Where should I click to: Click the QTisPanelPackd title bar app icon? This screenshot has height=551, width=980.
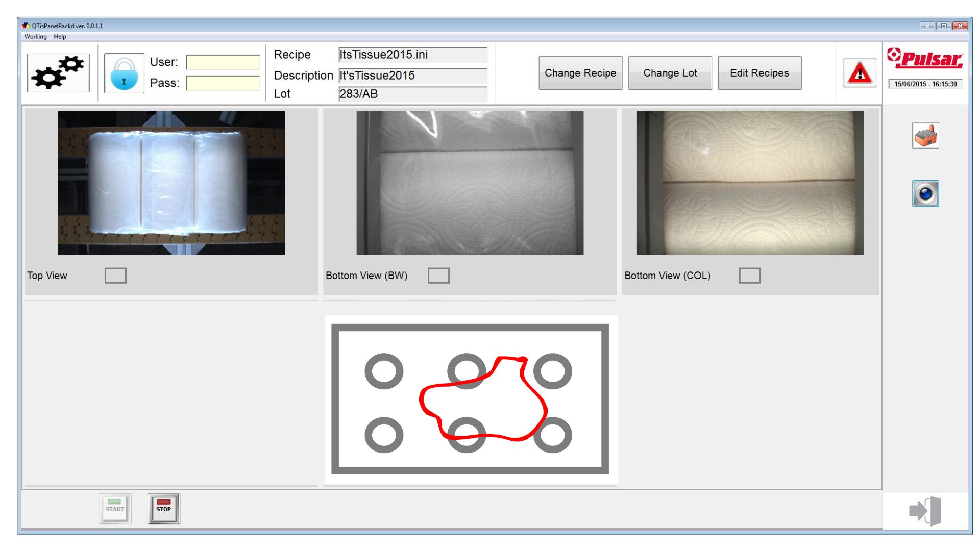[x=26, y=26]
